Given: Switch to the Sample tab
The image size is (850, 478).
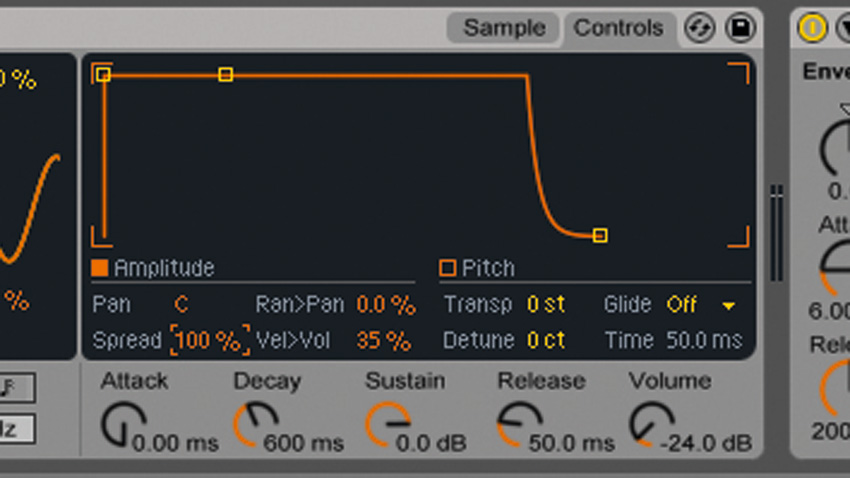Looking at the screenshot, I should (x=504, y=28).
